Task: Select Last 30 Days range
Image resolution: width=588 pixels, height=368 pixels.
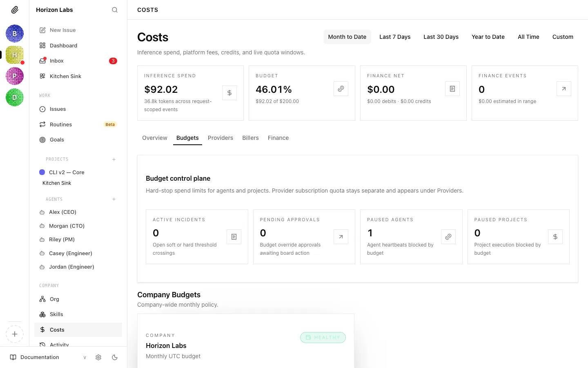Action: [x=441, y=37]
